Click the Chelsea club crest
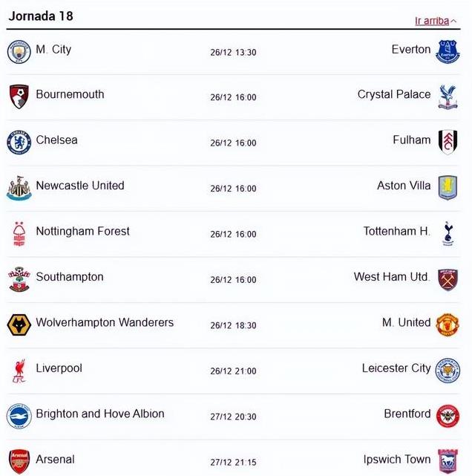This screenshot has height=476, width=472. [19, 143]
